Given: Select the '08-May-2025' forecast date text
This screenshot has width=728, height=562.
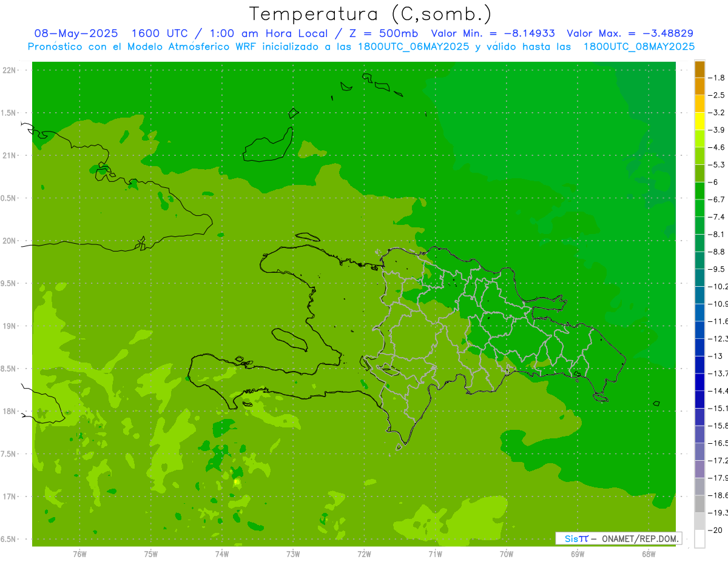Looking at the screenshot, I should pos(76,33).
